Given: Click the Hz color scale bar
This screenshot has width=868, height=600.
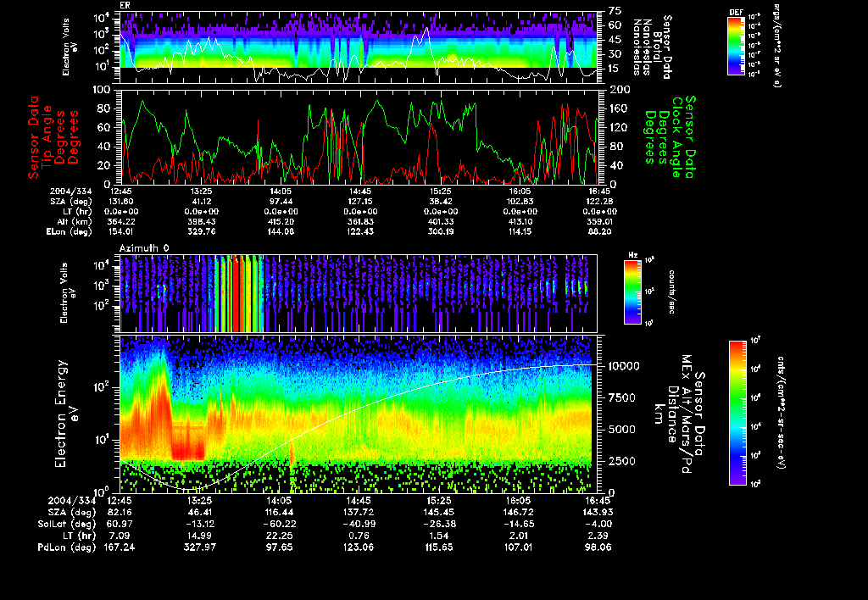Looking at the screenshot, I should (x=632, y=292).
